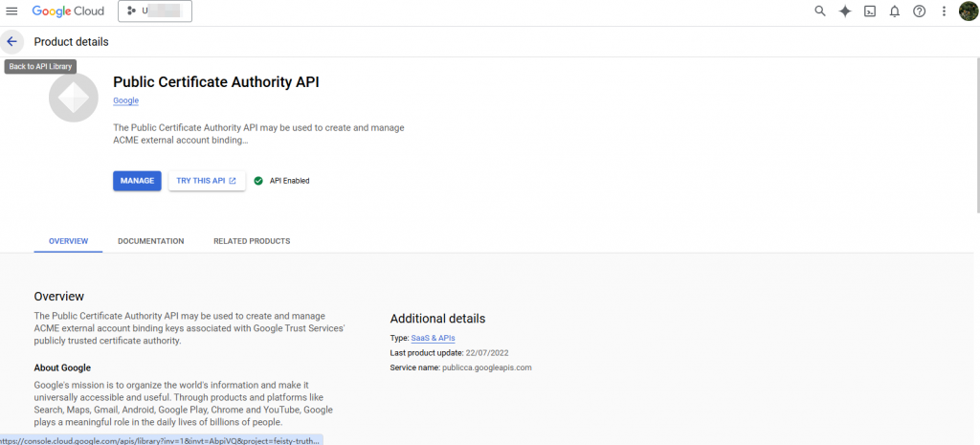Click the TRY THIS API button

[x=207, y=181]
